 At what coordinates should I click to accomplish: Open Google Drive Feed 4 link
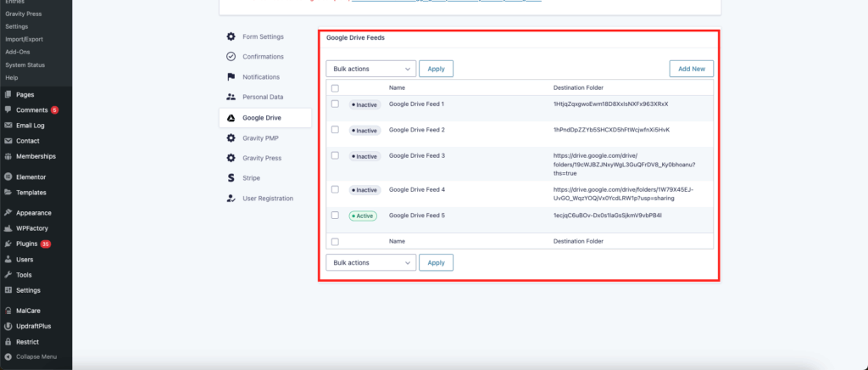click(417, 189)
